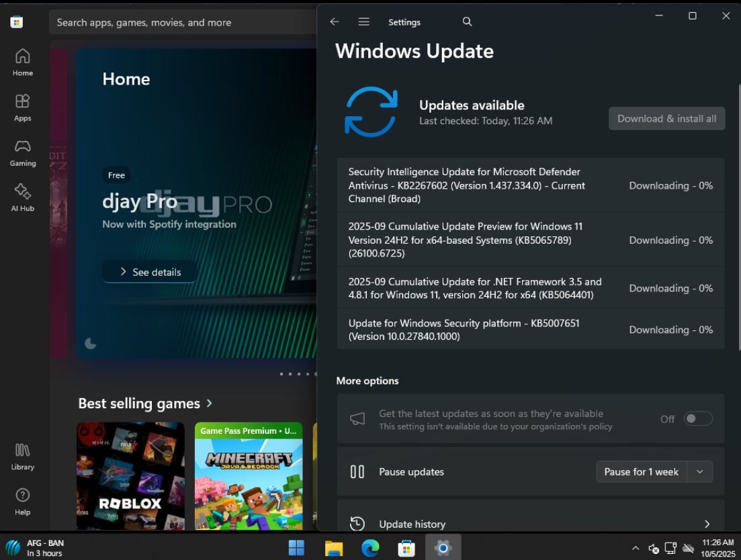Open Home in Microsoft Store sidebar
Screen dimensions: 741x560
point(23,62)
